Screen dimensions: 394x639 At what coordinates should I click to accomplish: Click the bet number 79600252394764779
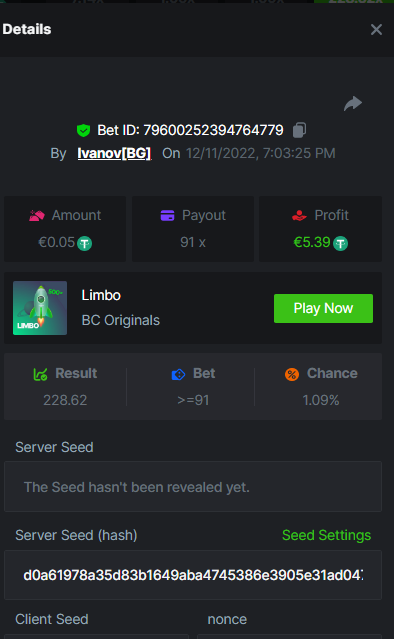click(x=213, y=130)
